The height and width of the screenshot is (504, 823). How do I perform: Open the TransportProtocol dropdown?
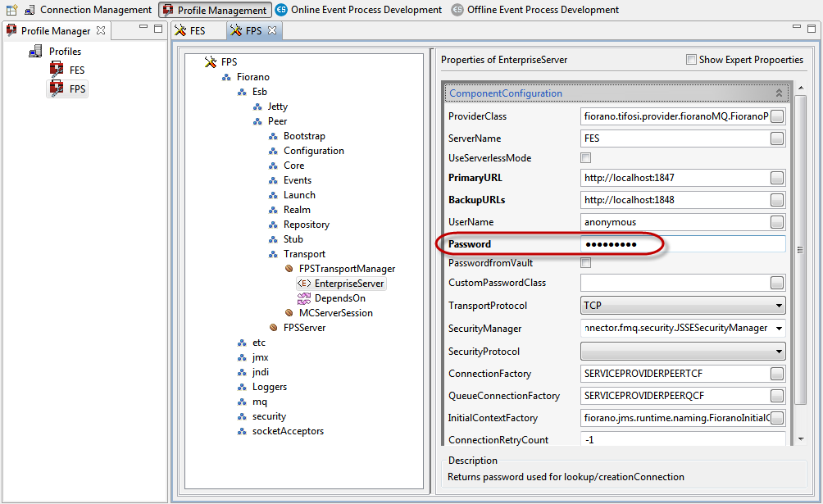pyautogui.click(x=682, y=306)
